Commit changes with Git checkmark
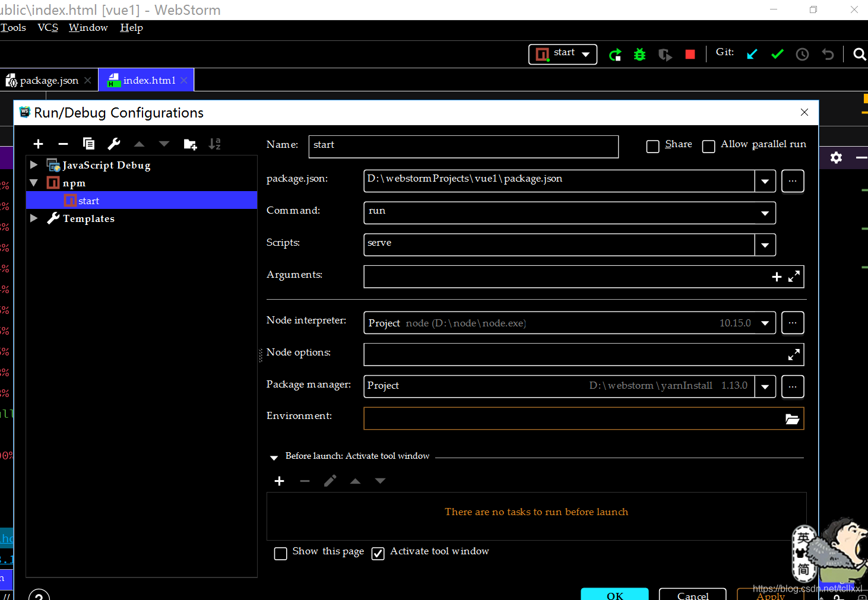This screenshot has width=868, height=600. (777, 55)
